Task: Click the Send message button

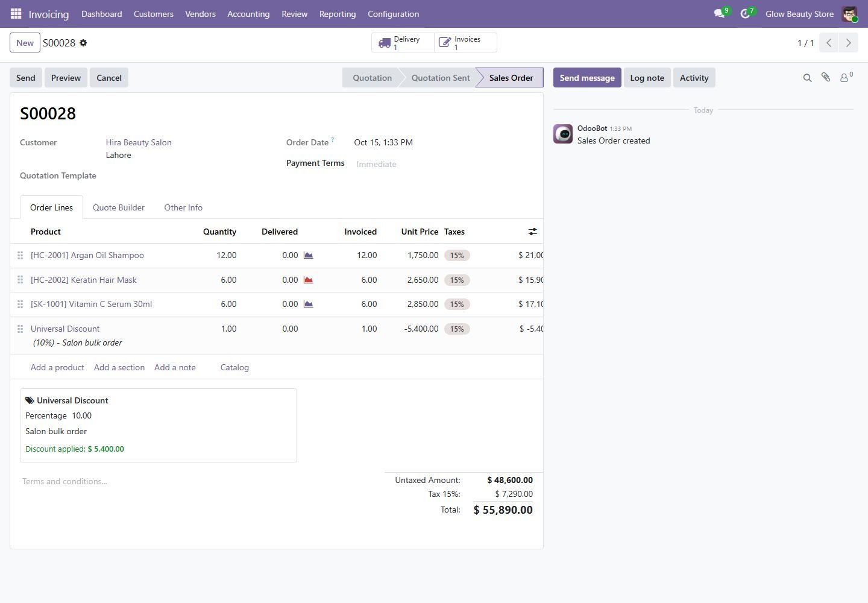Action: [587, 78]
